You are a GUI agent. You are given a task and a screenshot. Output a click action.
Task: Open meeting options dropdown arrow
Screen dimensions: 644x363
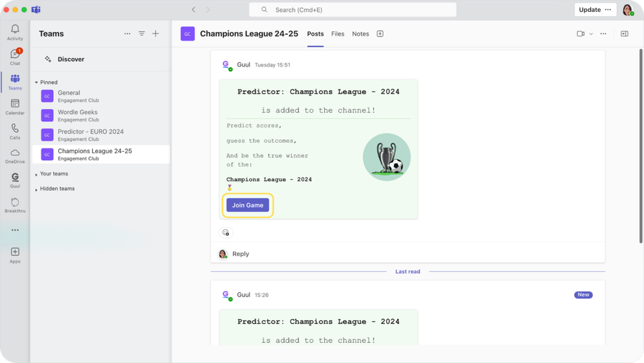point(591,34)
